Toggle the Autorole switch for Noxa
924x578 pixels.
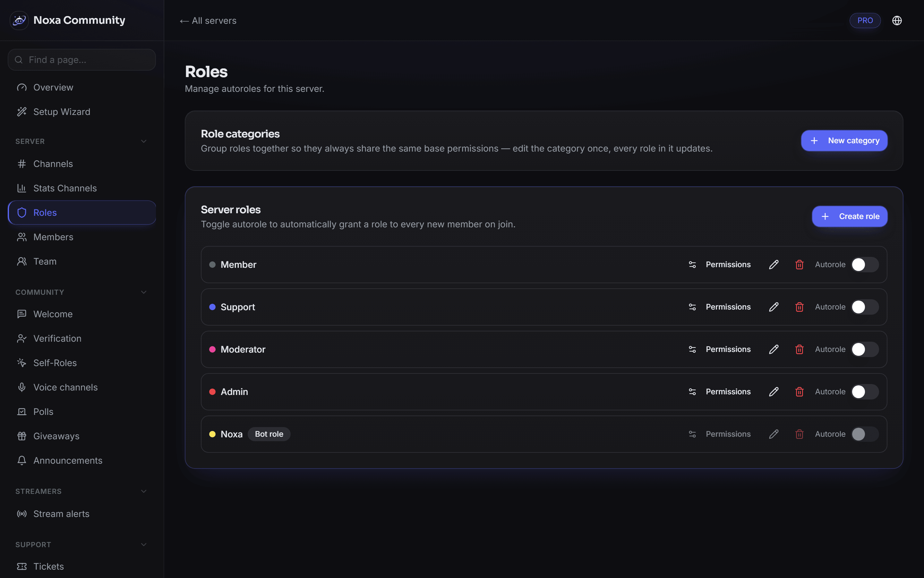865,434
